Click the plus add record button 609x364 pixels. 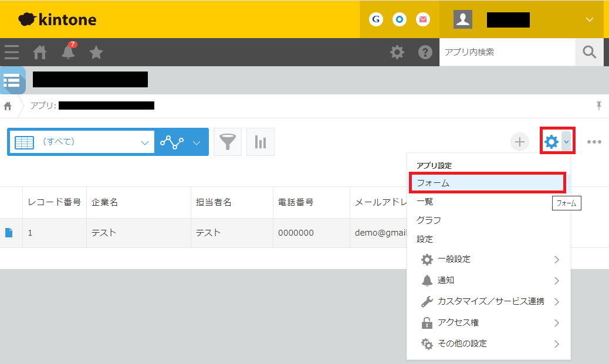click(x=519, y=142)
